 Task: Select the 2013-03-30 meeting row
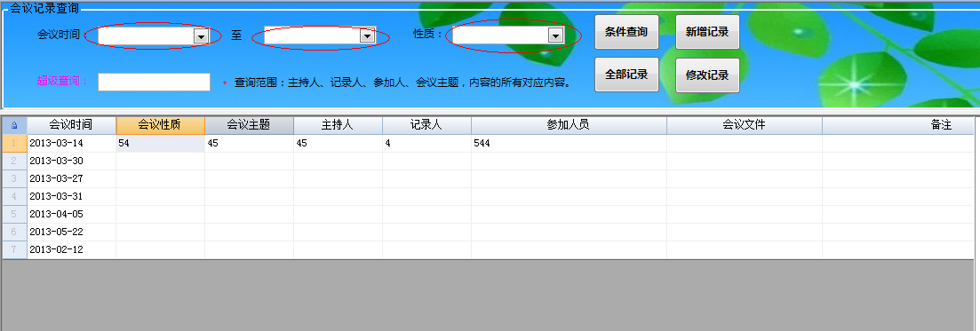(488, 162)
